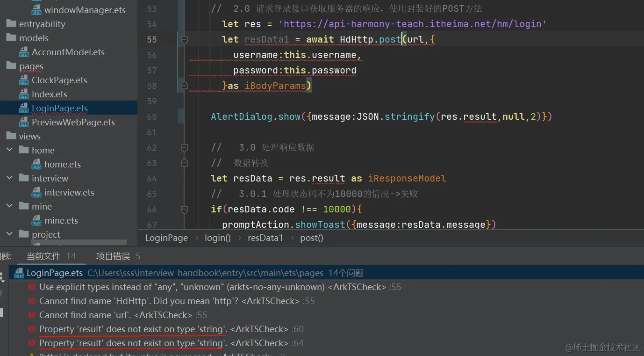Fold the if block at line 66
This screenshot has height=356, width=644.
point(184,209)
